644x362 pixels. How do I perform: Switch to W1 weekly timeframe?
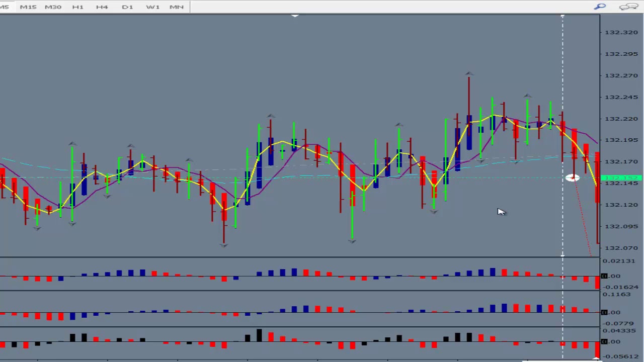pos(152,7)
